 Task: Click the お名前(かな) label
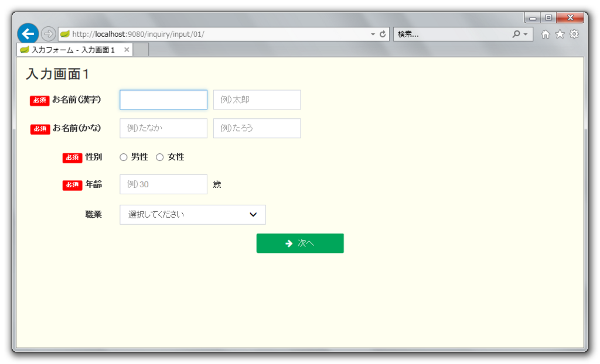tap(77, 128)
